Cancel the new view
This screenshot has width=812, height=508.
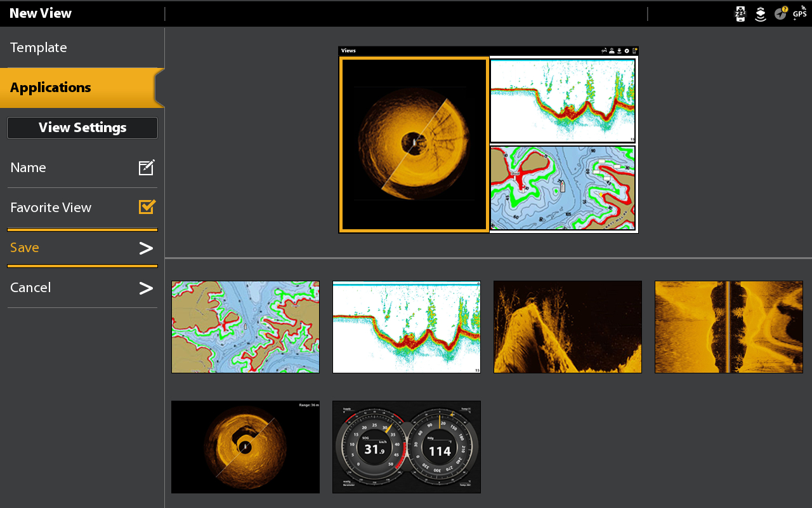[x=82, y=288]
